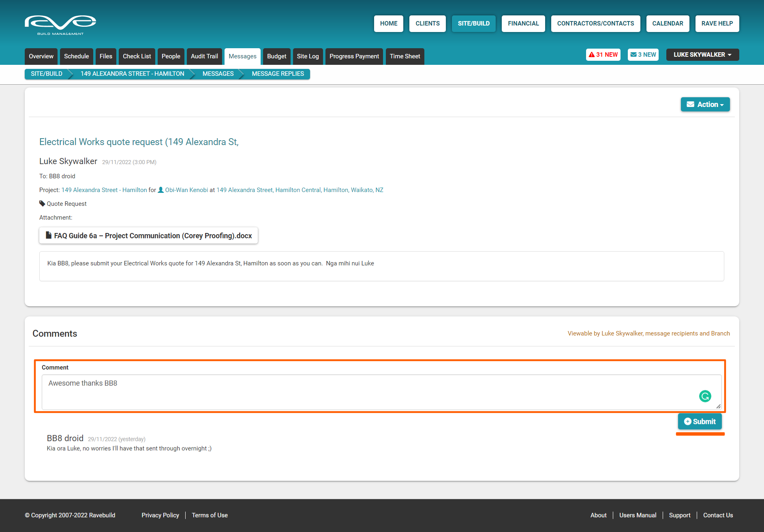
Task: Open the Progress Payment tab
Action: tap(354, 56)
